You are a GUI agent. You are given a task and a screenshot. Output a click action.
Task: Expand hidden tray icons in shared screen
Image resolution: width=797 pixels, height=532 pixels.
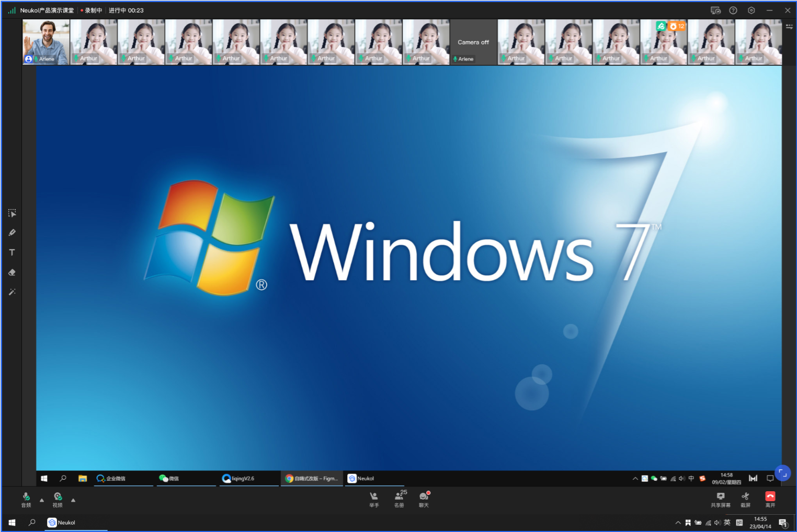[635, 478]
